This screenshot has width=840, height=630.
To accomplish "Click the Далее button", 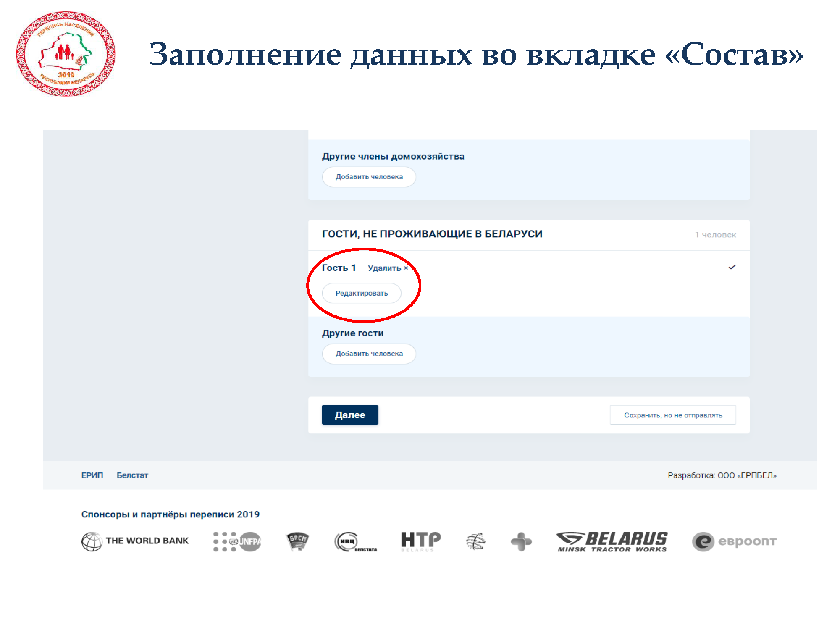I will 350,415.
